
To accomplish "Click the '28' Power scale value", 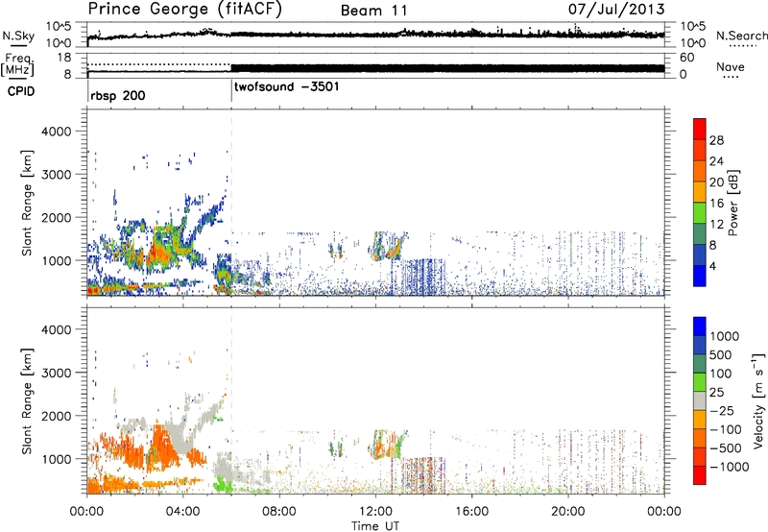I will [716, 140].
